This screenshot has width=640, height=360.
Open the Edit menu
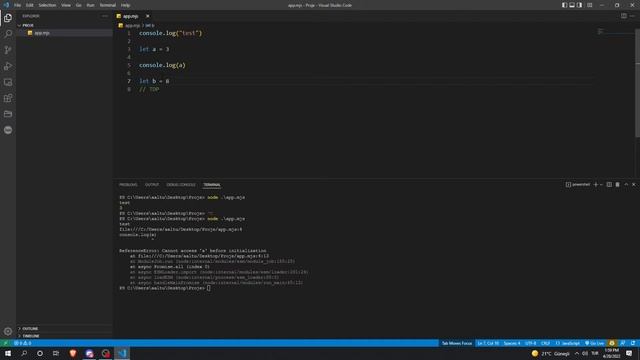pos(30,5)
